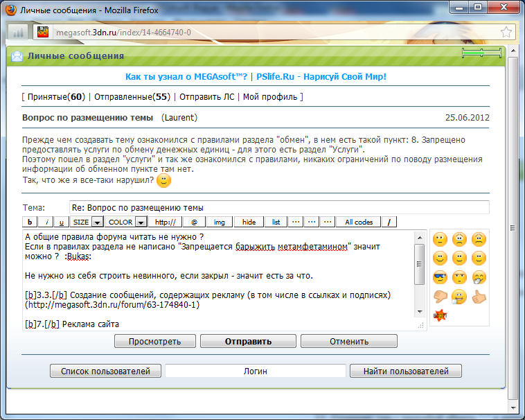Open Отправленные(55) sent messages
Image resolution: width=525 pixels, height=420 pixels.
[132, 97]
